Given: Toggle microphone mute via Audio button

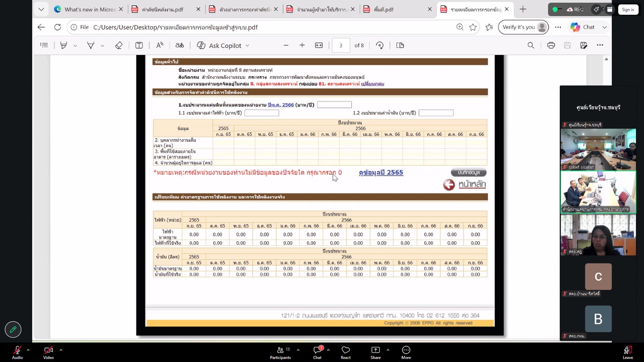Looking at the screenshot, I should click(17, 352).
